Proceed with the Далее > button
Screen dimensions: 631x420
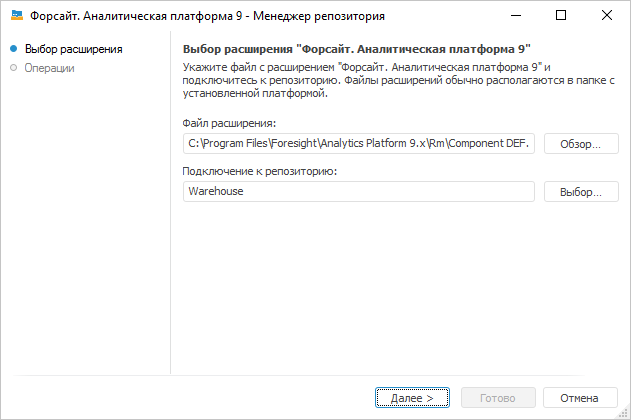click(412, 397)
